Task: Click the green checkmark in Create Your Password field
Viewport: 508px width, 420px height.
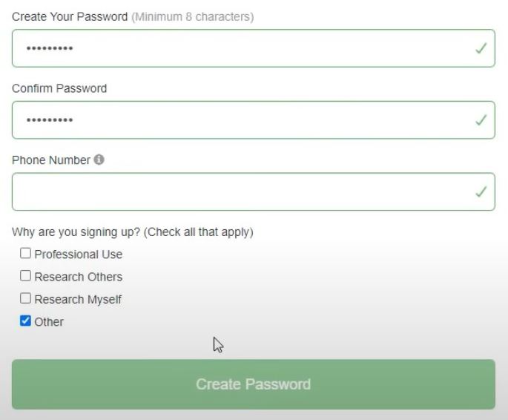Action: click(x=481, y=48)
